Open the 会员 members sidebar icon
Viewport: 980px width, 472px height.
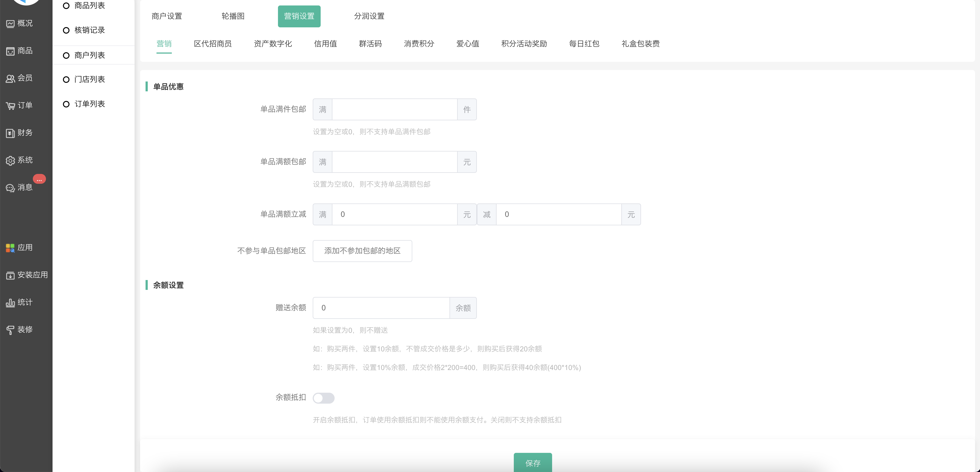click(x=10, y=78)
